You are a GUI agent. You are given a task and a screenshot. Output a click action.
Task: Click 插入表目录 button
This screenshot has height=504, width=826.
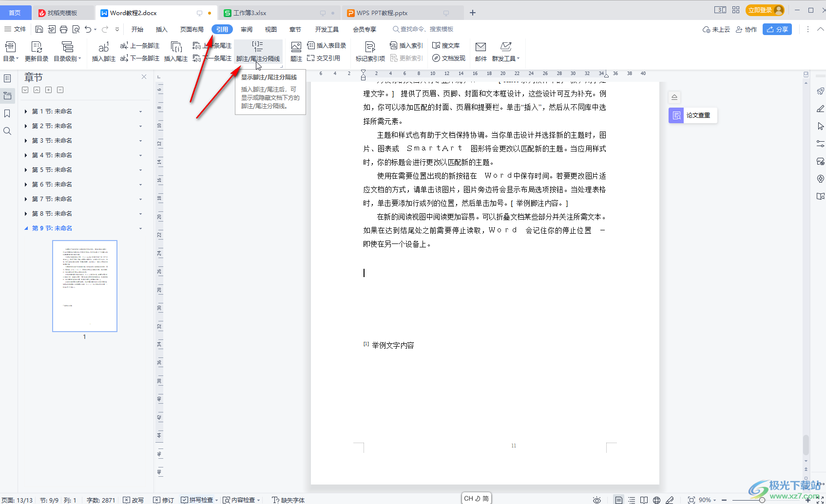[x=327, y=45]
